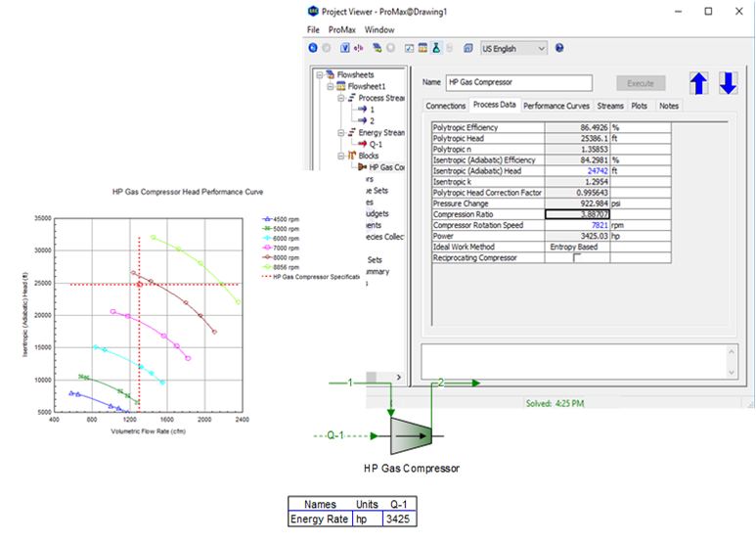Click the Execute button
Viewport: 756px width, 542px height.
pos(641,83)
